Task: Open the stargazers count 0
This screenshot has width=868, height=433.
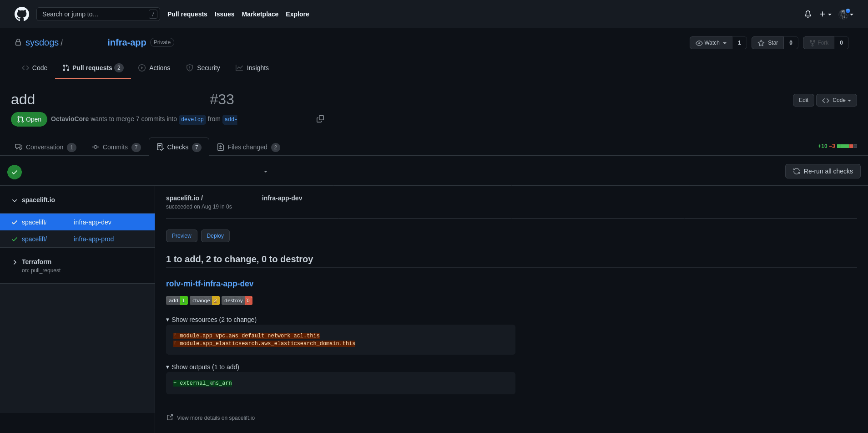Action: 791,43
